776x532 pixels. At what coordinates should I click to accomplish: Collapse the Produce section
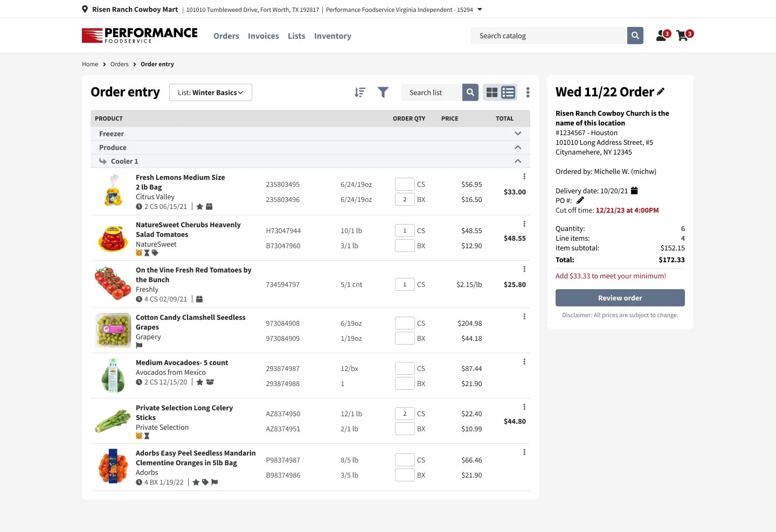(518, 148)
